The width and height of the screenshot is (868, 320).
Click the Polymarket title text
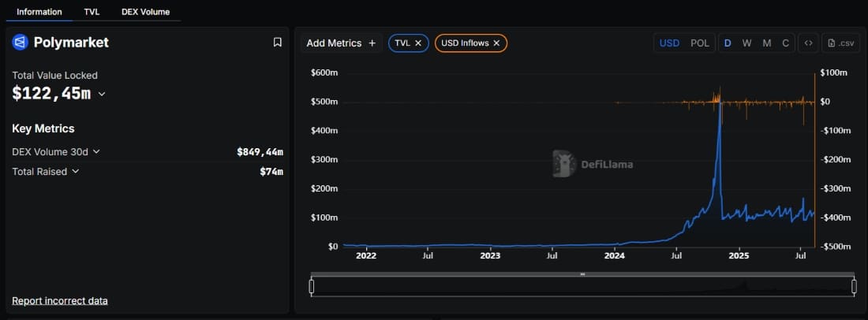71,43
